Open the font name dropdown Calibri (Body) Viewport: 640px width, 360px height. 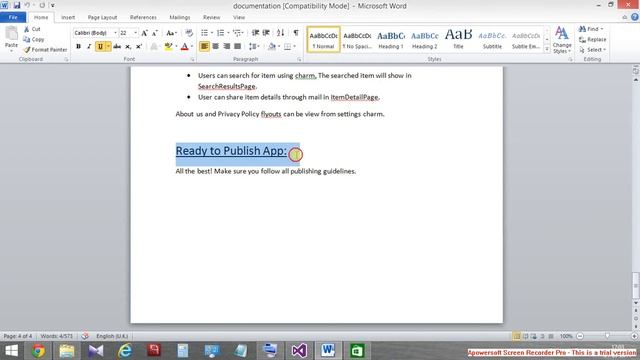[115, 33]
